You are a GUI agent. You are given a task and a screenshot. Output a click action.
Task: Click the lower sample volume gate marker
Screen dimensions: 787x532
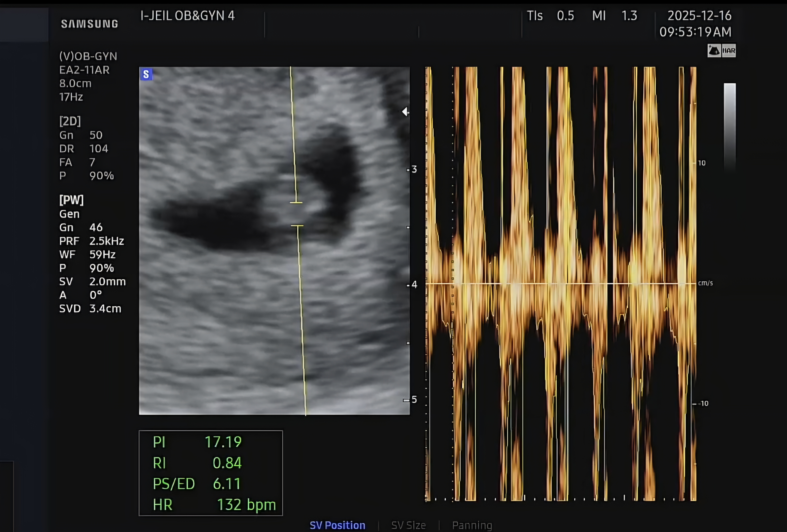[x=297, y=226]
